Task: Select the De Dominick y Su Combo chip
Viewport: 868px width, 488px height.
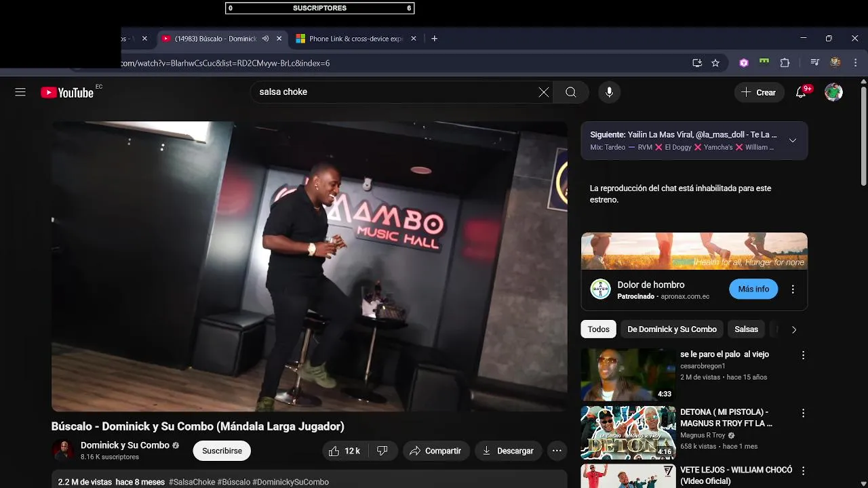Action: (672, 329)
